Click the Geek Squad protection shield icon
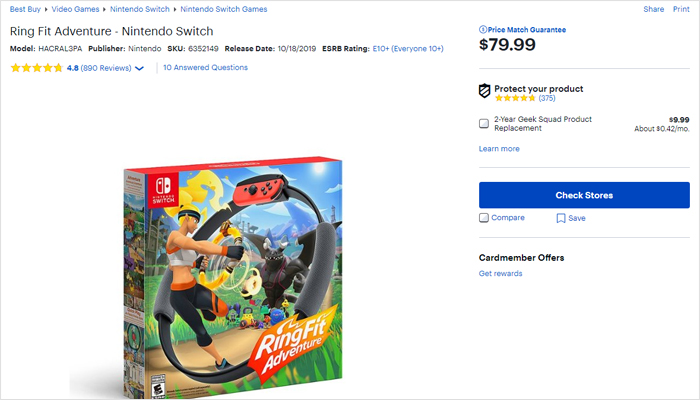 (x=485, y=92)
